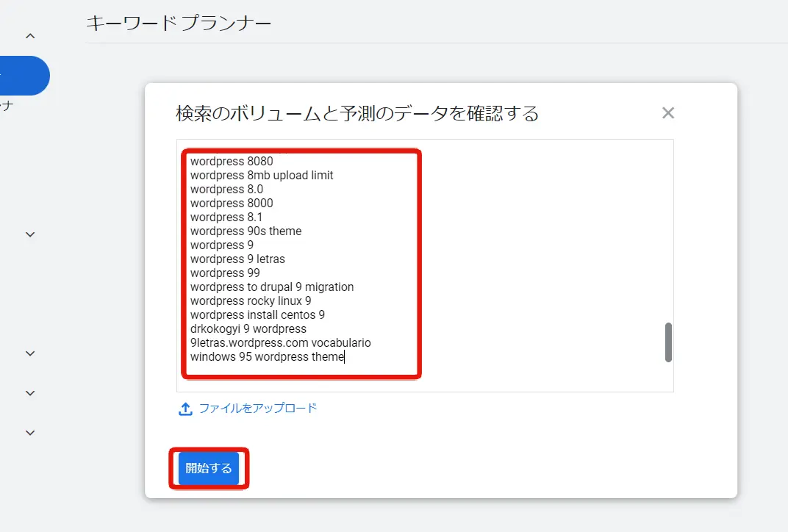Click the upload arrow next to ファイルをアップロード
Image resolution: width=788 pixels, height=532 pixels.
click(185, 408)
